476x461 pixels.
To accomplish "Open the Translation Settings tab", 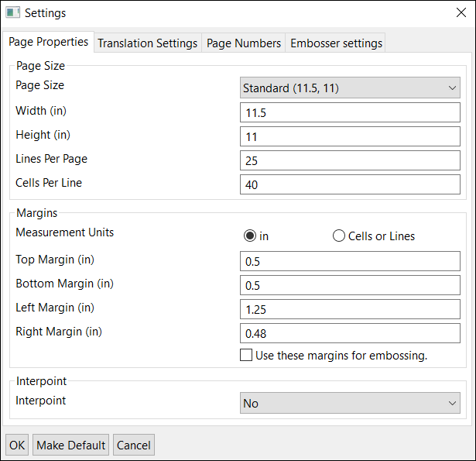I will (x=148, y=43).
